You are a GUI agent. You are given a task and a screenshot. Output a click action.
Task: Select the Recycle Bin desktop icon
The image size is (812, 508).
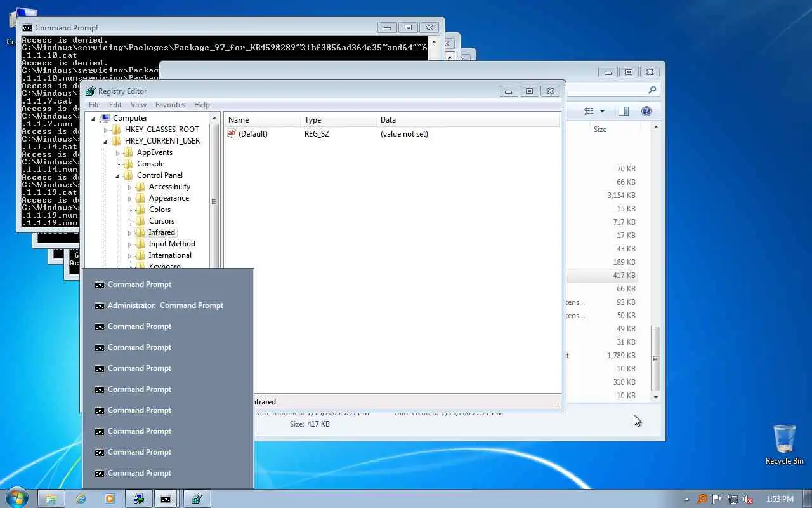click(785, 444)
